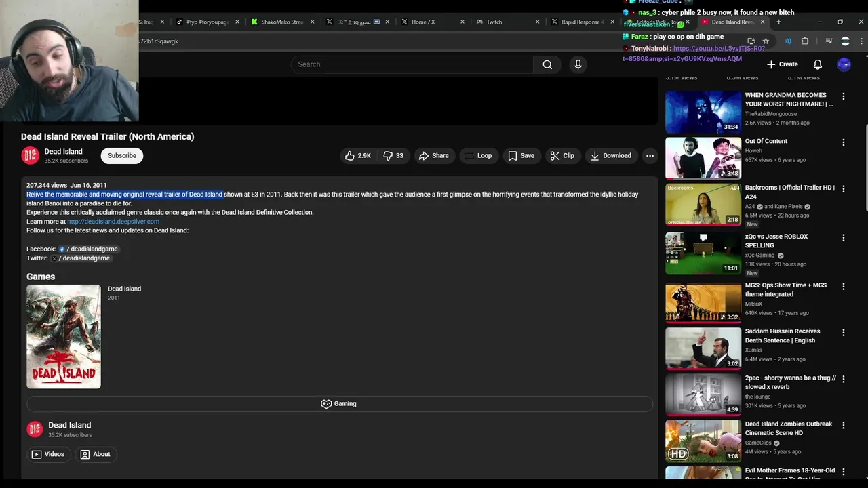This screenshot has width=868, height=488.
Task: Play Out Of Content video thumbnail
Action: click(703, 158)
